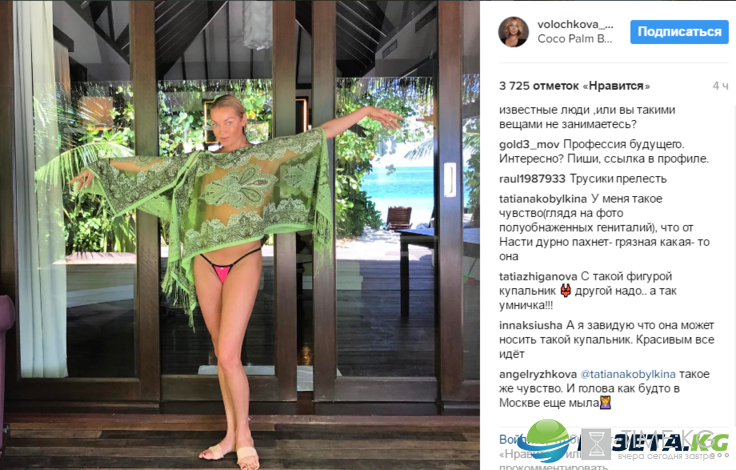736x470 pixels.
Task: Open the raul1987933 commenter profile
Action: 532,179
